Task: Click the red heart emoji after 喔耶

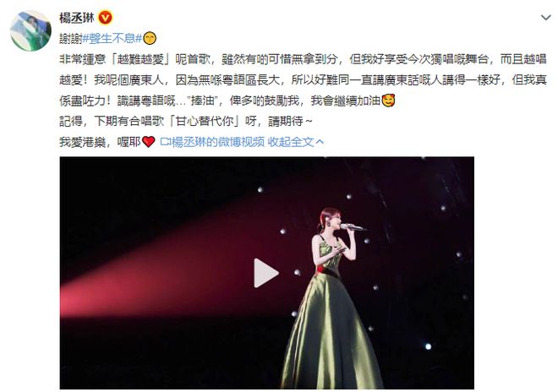Action: click(x=149, y=142)
